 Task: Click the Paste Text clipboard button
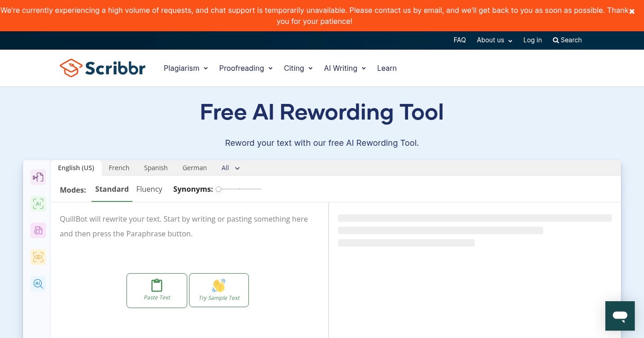coord(157,291)
